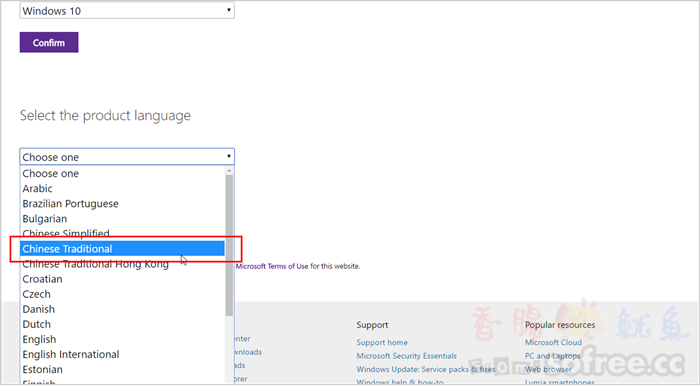The width and height of the screenshot is (700, 385).
Task: Click the purple Confirm button
Action: coord(49,42)
